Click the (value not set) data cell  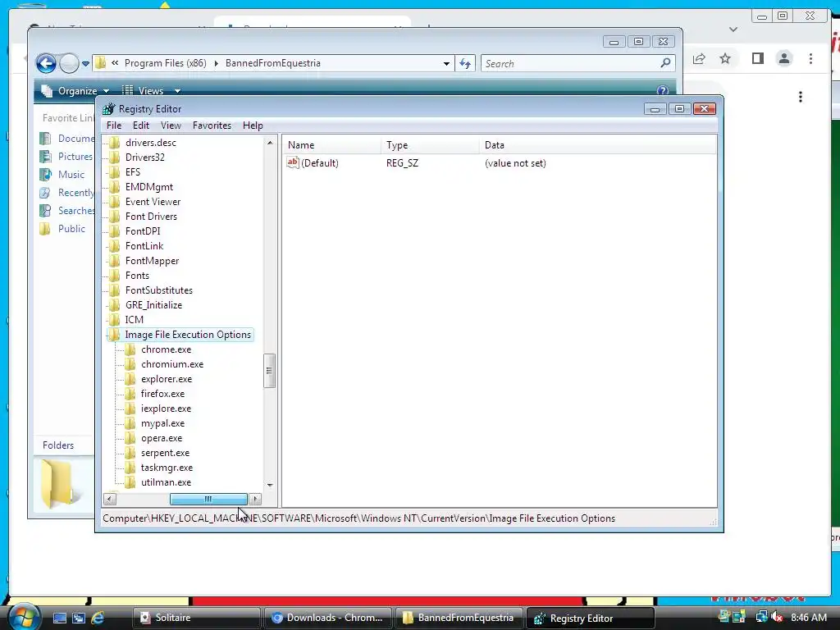click(x=515, y=163)
